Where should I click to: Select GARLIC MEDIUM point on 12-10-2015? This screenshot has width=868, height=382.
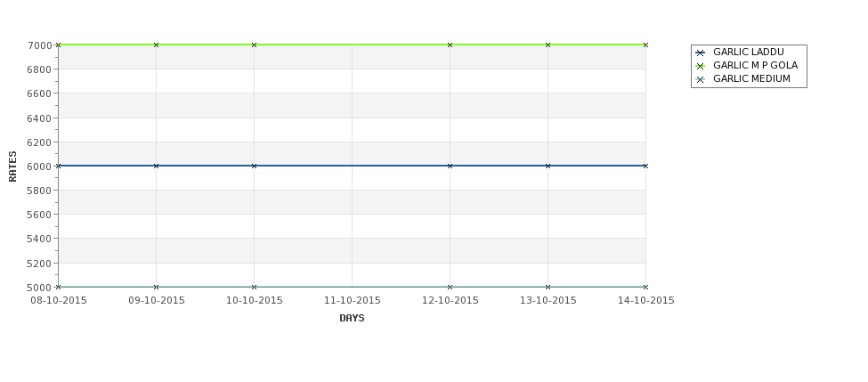tap(450, 287)
